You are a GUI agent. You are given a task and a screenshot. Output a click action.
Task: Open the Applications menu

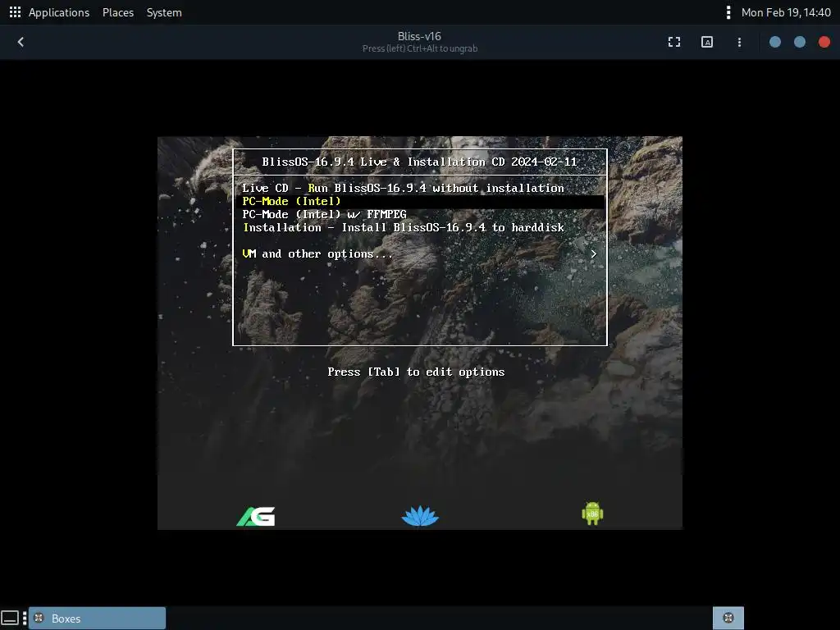[59, 12]
